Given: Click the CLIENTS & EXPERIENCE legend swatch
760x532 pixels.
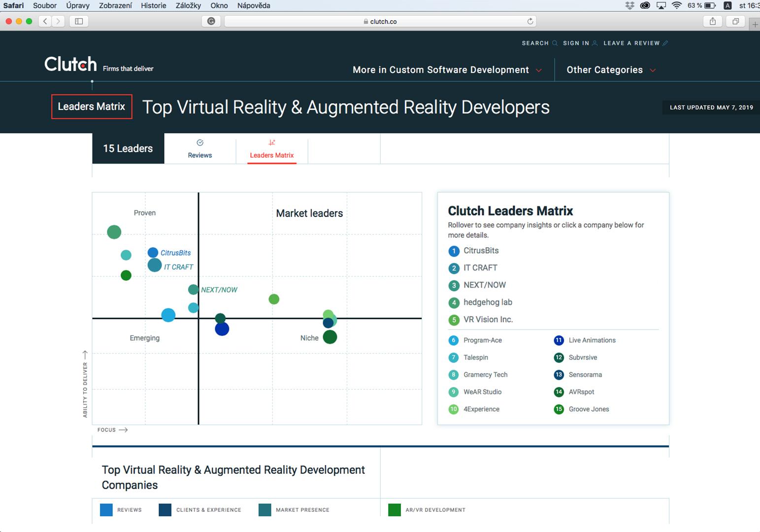Looking at the screenshot, I should (165, 510).
